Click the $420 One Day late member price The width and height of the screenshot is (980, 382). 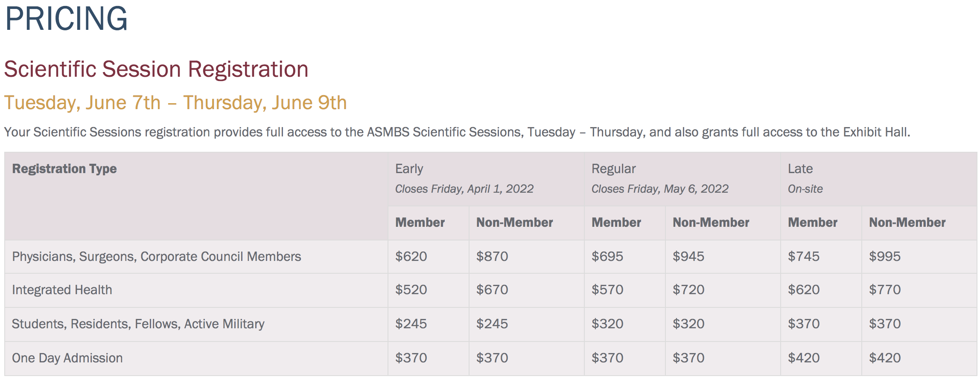click(804, 358)
